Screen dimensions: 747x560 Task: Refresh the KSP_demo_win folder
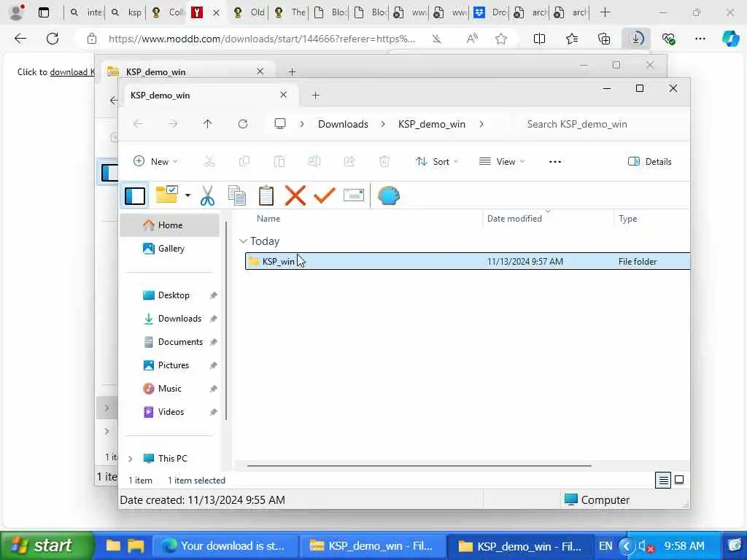pos(243,124)
